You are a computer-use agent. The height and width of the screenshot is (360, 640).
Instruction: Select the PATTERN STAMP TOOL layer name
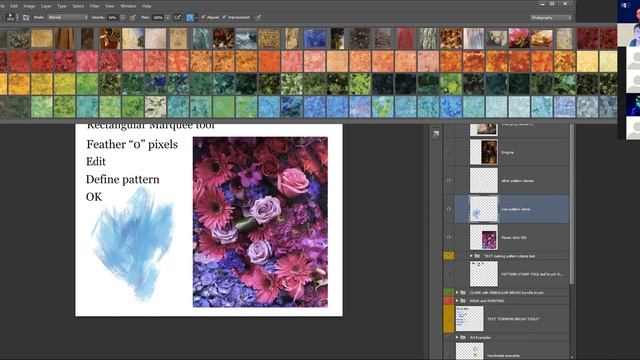531,274
